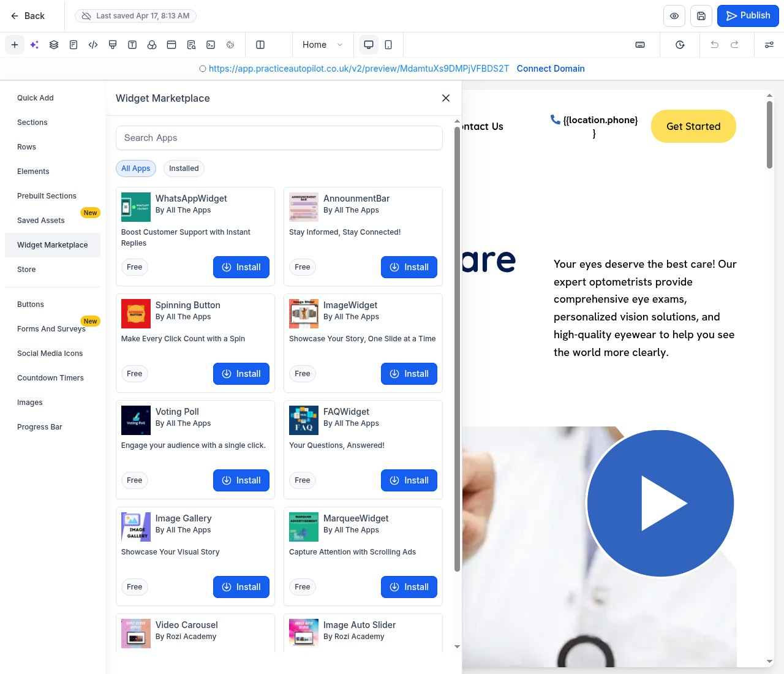Click the marketplace panel scrollbar
The image size is (784, 674).
(457, 349)
